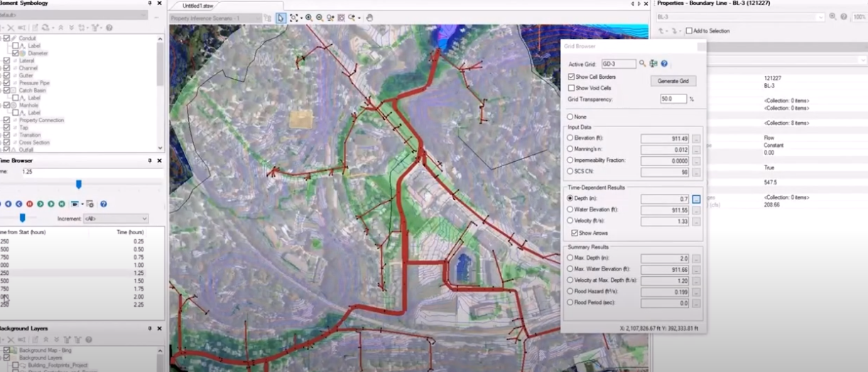Screen dimensions: 868x372
Task: Click the Zoom In magnifier icon
Action: tap(308, 18)
